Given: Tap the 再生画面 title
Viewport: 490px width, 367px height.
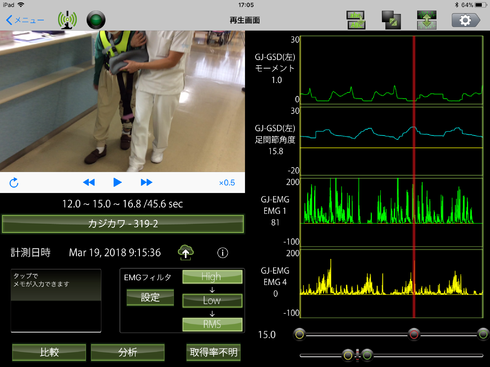Looking at the screenshot, I should tap(245, 20).
